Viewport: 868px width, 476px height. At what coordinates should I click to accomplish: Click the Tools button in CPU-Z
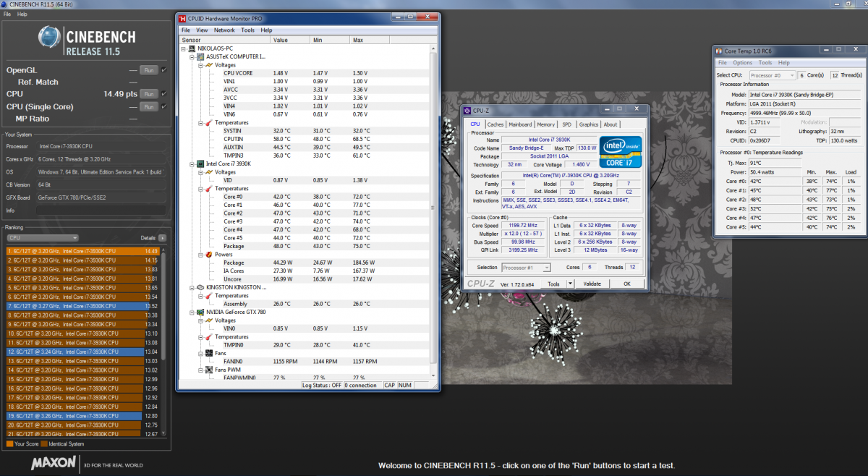click(x=553, y=284)
